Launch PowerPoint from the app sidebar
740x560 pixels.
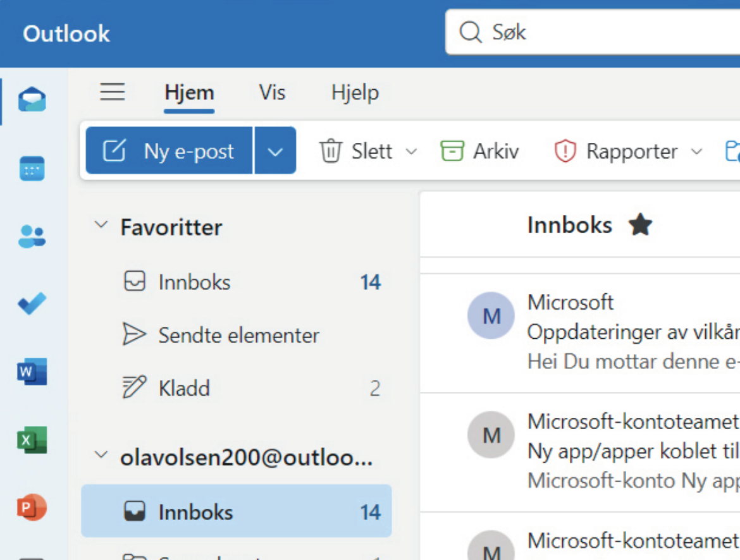[x=32, y=507]
